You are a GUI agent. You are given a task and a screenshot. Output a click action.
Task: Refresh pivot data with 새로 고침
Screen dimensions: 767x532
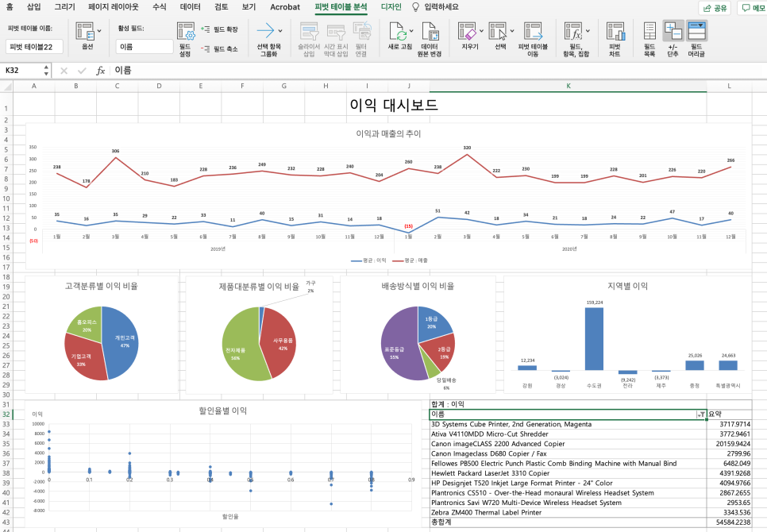point(398,31)
